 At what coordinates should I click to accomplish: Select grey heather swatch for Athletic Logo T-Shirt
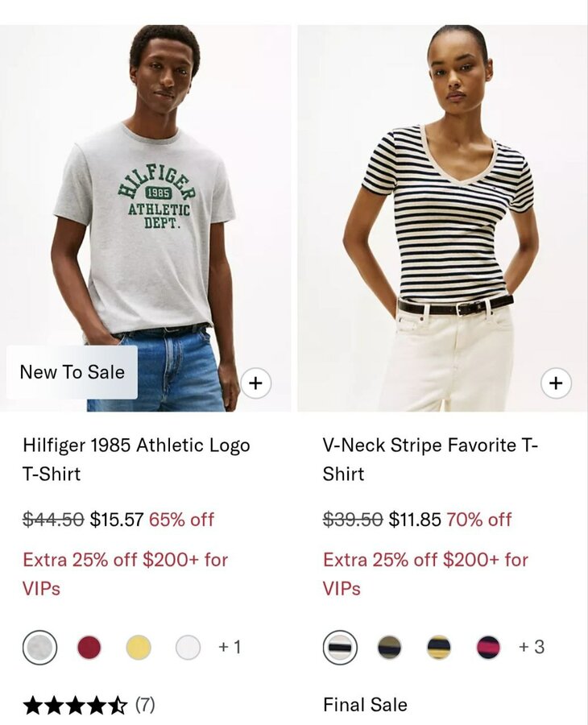[x=39, y=647]
